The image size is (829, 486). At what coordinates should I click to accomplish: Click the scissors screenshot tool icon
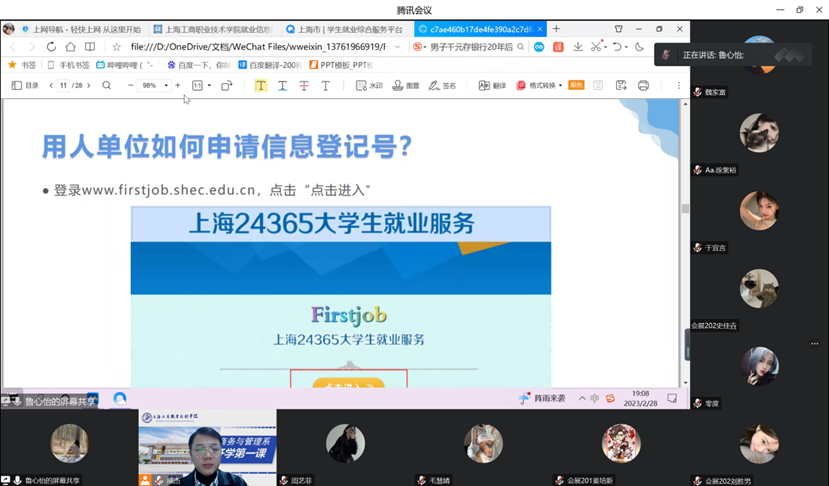(x=596, y=46)
